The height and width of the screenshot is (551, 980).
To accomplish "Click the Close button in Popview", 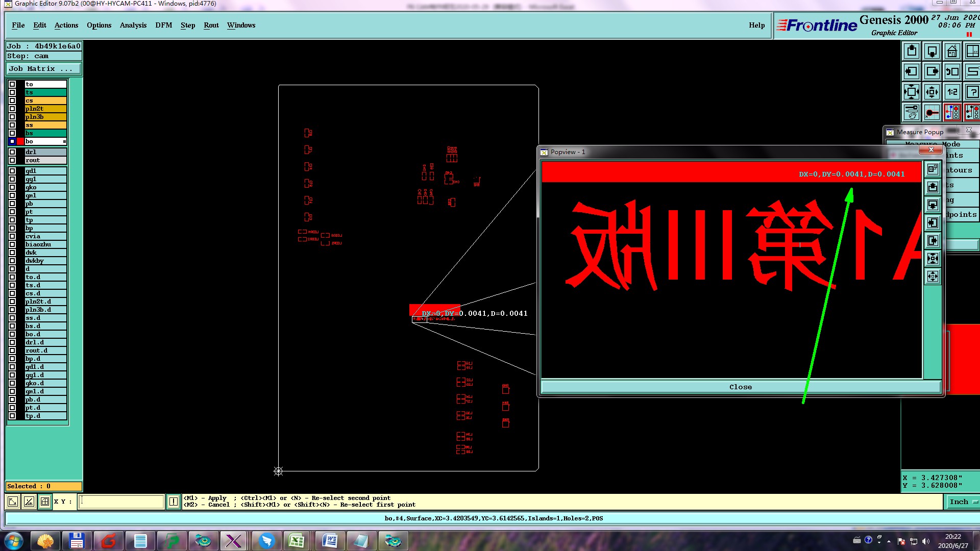I will pos(740,387).
